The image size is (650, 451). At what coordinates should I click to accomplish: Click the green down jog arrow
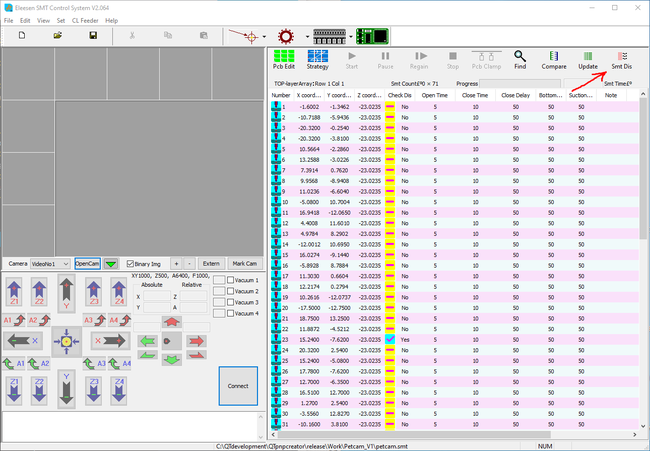pyautogui.click(x=172, y=359)
